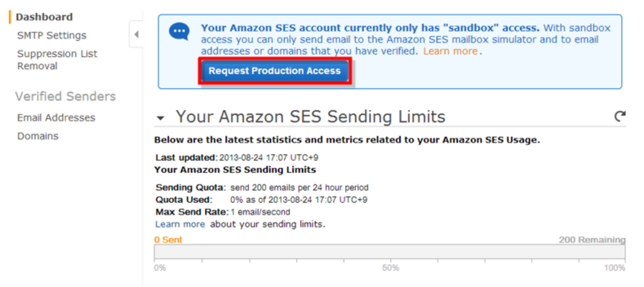Click the speech bubble info icon
This screenshot has height=287, width=644.
click(179, 32)
